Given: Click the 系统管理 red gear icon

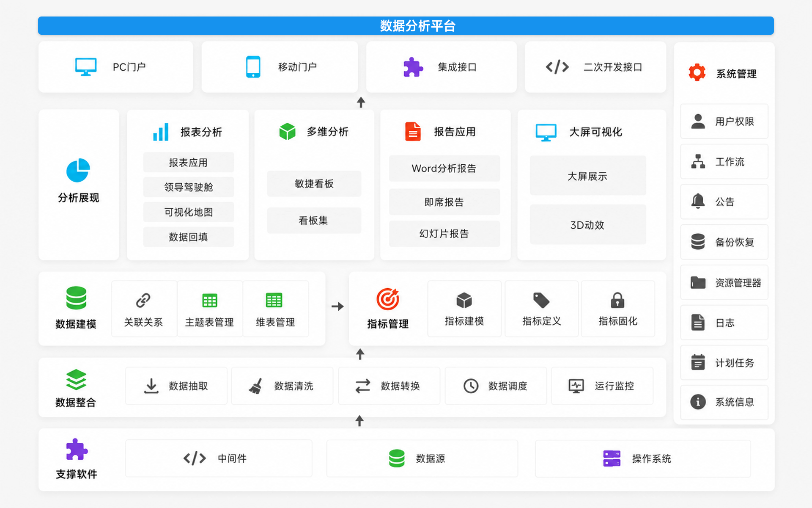Looking at the screenshot, I should tap(697, 73).
